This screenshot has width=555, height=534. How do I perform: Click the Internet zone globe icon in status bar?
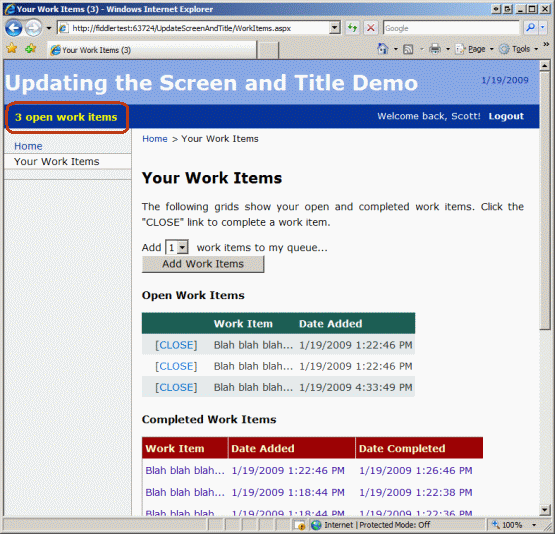(316, 525)
